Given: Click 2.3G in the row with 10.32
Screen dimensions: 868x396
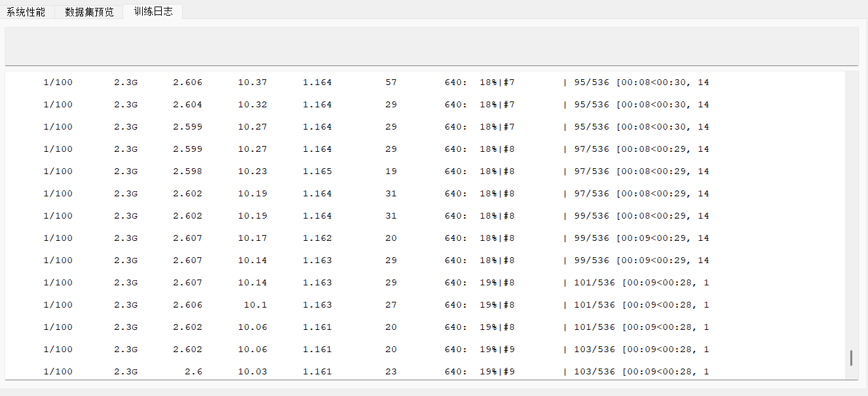Looking at the screenshot, I should click(x=126, y=105).
